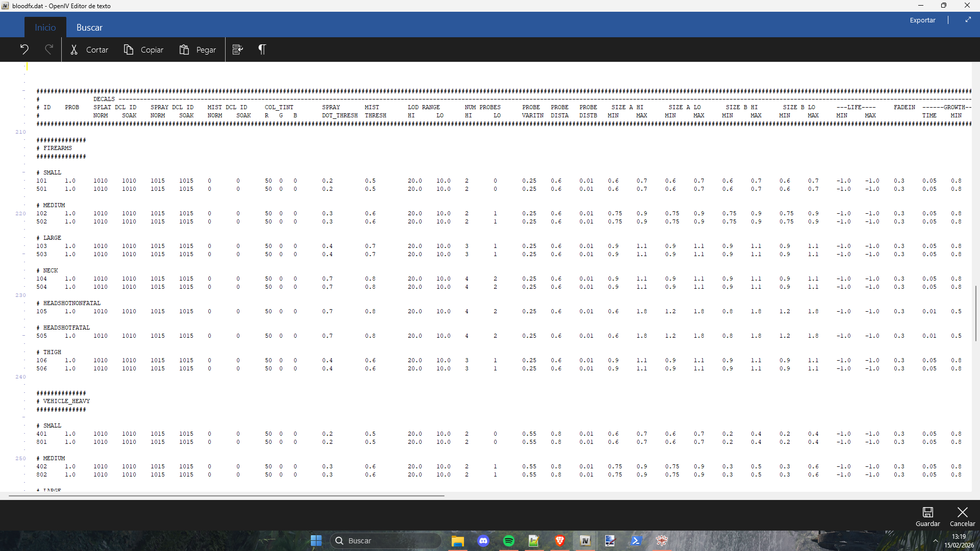Click the Windows taskbar search field
The image size is (980, 551).
pos(386,541)
